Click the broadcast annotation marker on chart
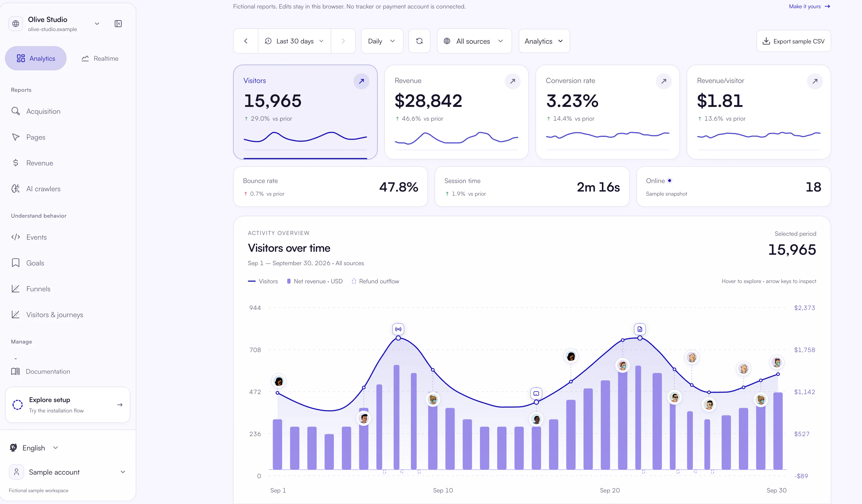The height and width of the screenshot is (504, 862). [398, 329]
